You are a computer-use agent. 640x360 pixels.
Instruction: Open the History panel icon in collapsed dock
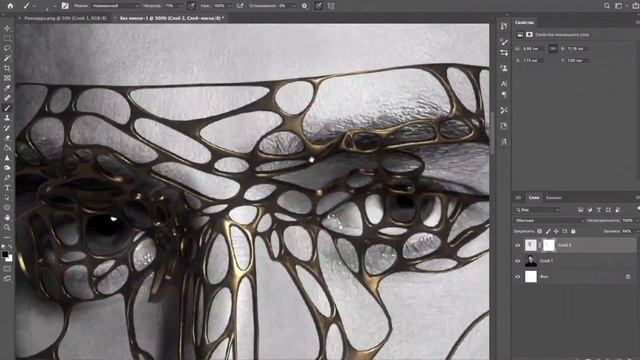(x=504, y=26)
